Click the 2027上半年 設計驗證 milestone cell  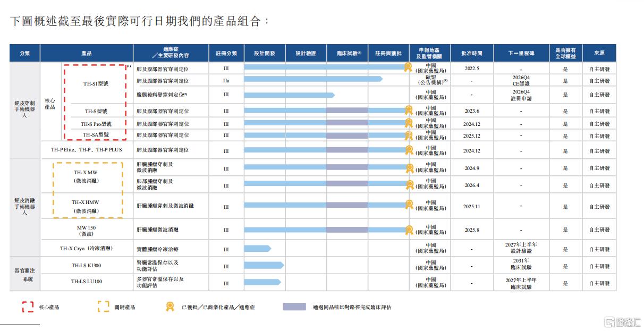(521, 248)
